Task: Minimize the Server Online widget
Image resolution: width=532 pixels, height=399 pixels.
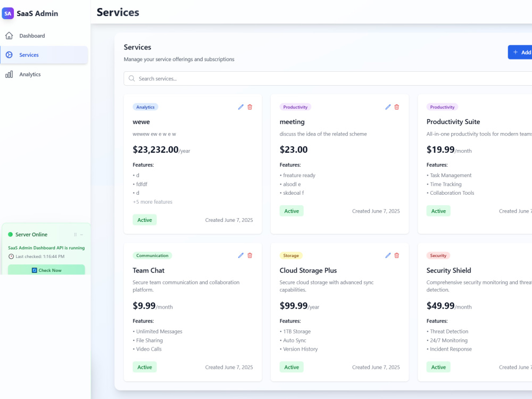Action: point(82,235)
